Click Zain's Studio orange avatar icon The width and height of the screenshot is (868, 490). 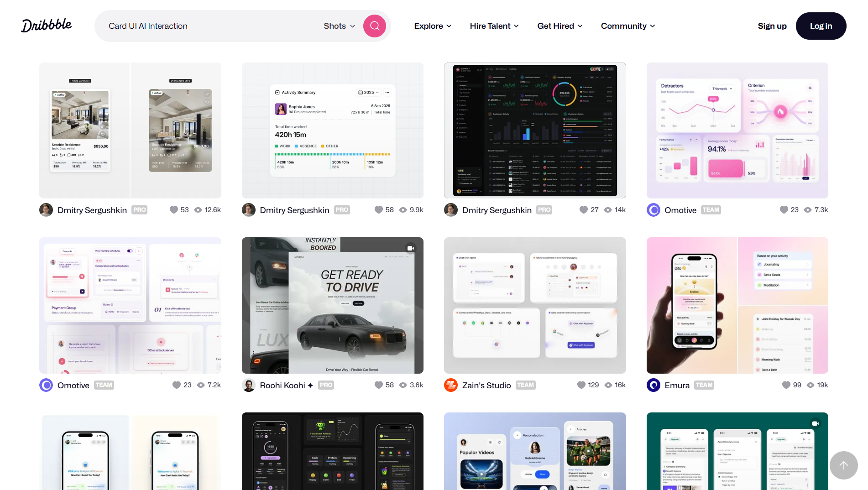pyautogui.click(x=451, y=385)
